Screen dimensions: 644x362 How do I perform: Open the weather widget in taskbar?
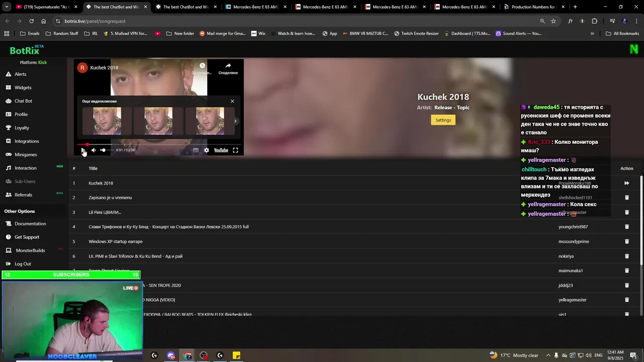click(x=513, y=355)
